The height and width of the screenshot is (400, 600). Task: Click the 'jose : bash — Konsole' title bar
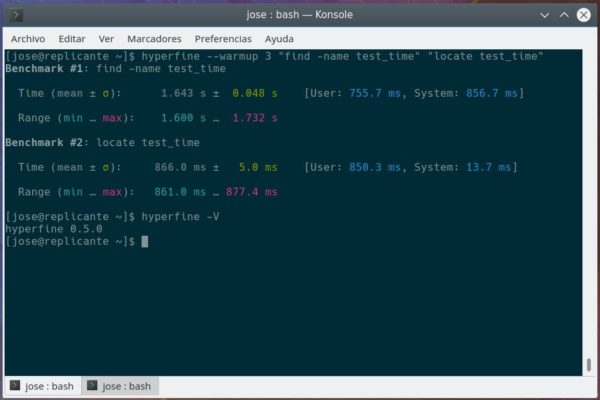click(300, 15)
